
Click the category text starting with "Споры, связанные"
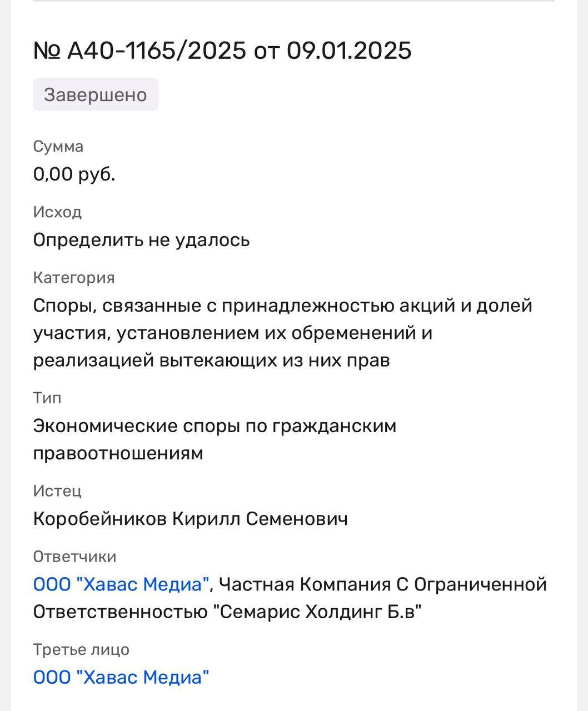coord(282,333)
